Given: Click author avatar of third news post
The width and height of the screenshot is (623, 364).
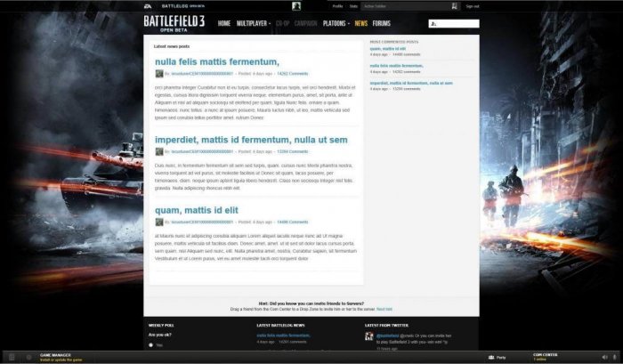Looking at the screenshot, I should [x=159, y=222].
